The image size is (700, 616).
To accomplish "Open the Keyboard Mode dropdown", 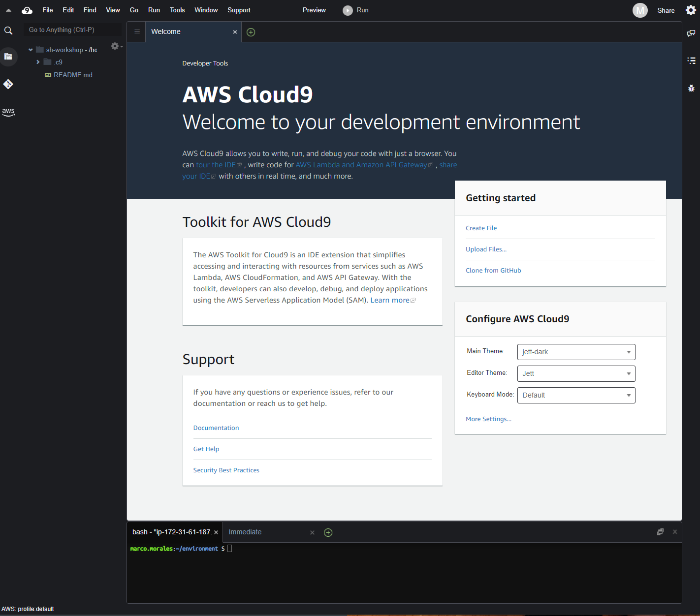I will 576,395.
